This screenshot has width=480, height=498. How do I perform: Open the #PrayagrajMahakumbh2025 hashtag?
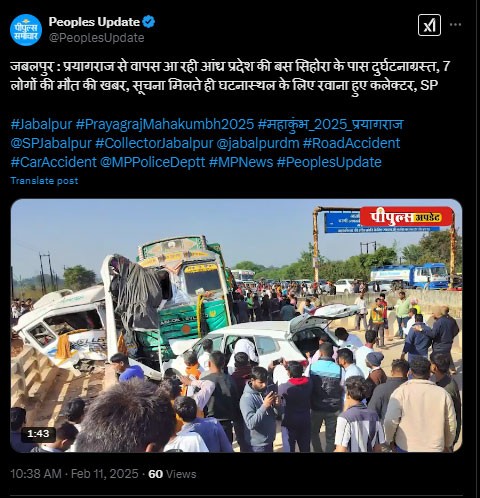pyautogui.click(x=165, y=124)
